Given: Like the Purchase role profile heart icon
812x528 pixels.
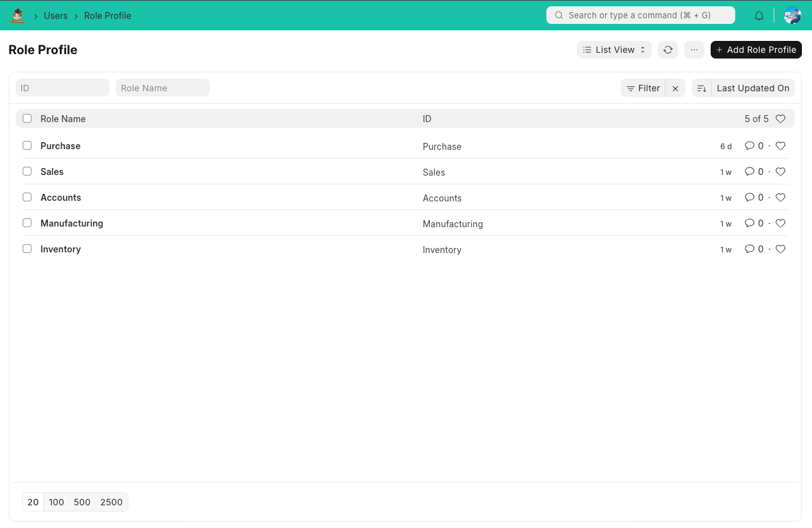Looking at the screenshot, I should click(781, 146).
